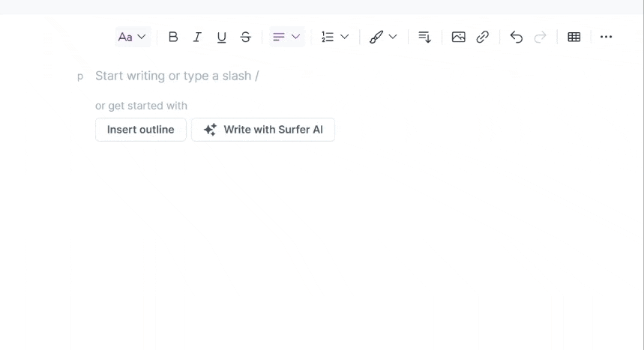Click the clear formatting icon
644x350 pixels.
tap(424, 37)
